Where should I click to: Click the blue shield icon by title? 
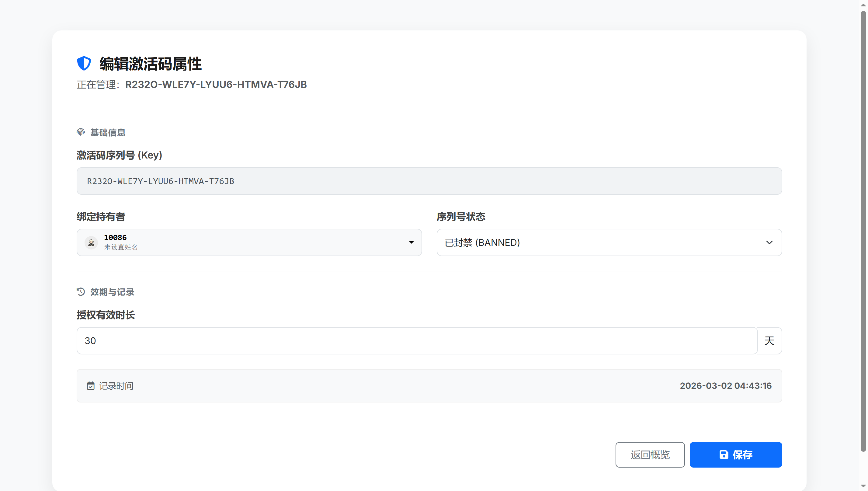coord(84,63)
